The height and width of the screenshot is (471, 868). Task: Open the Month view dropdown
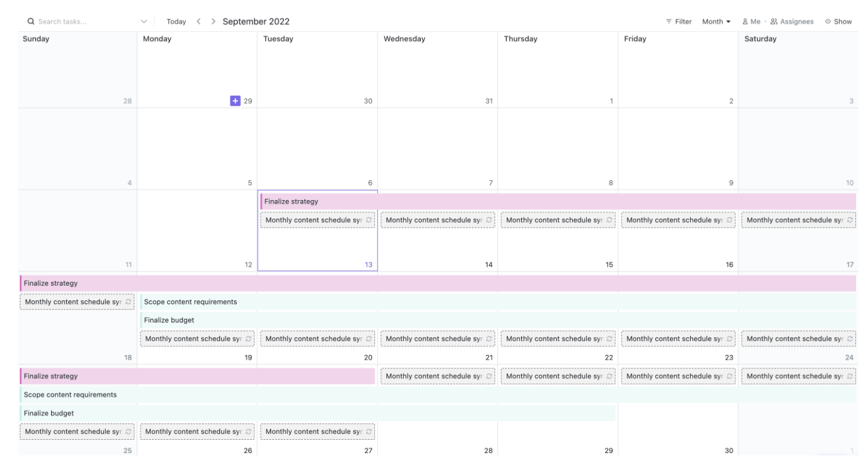(x=716, y=21)
